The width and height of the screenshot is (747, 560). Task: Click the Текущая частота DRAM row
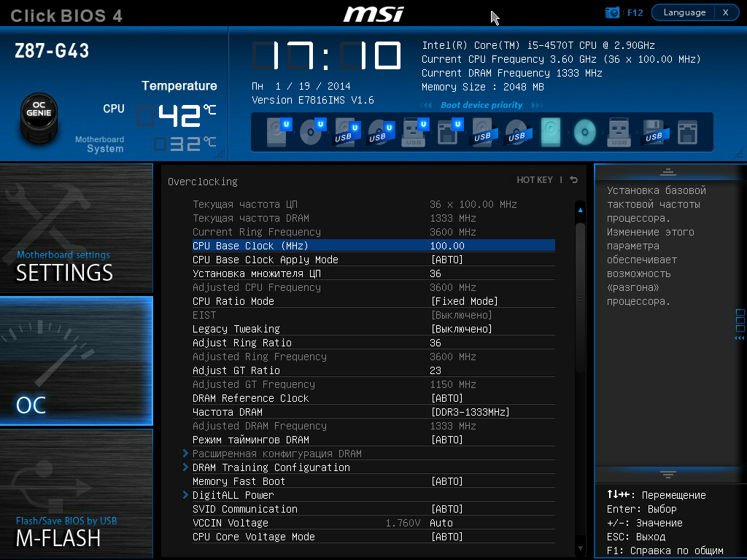pos(373,218)
